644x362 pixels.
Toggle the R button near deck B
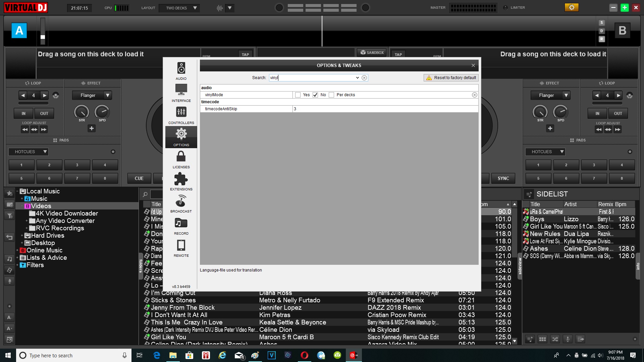(x=602, y=39)
